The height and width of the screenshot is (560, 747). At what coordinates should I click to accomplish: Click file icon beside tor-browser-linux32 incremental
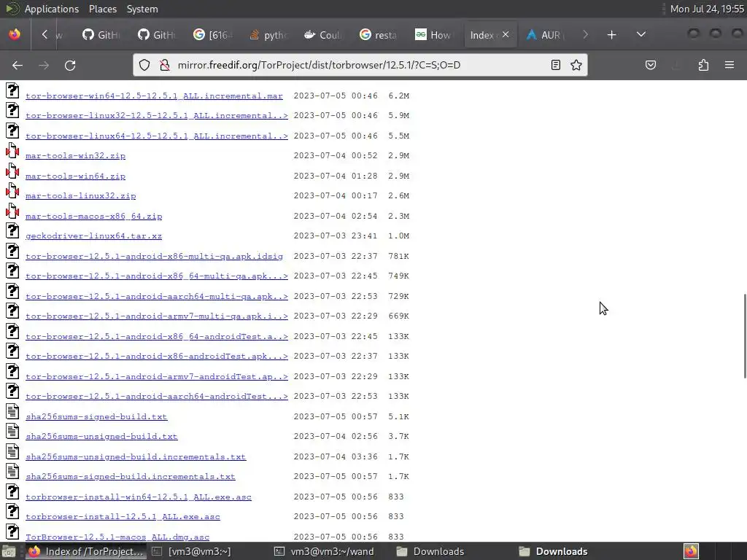12,111
